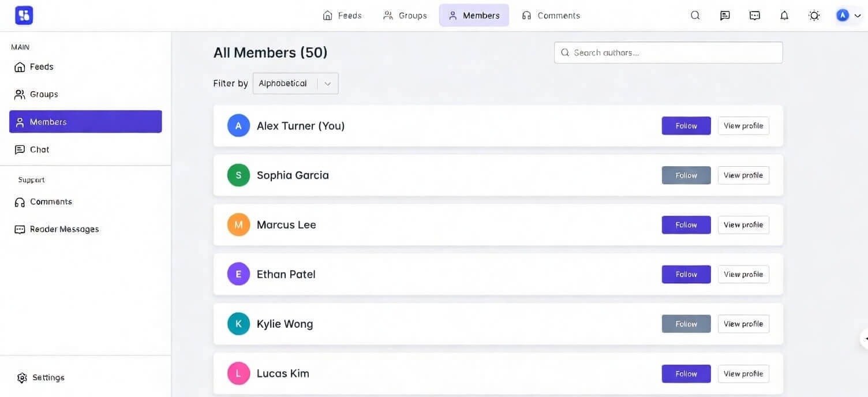The width and height of the screenshot is (868, 397).
Task: Switch to the Feeds top tab
Action: coord(342,16)
